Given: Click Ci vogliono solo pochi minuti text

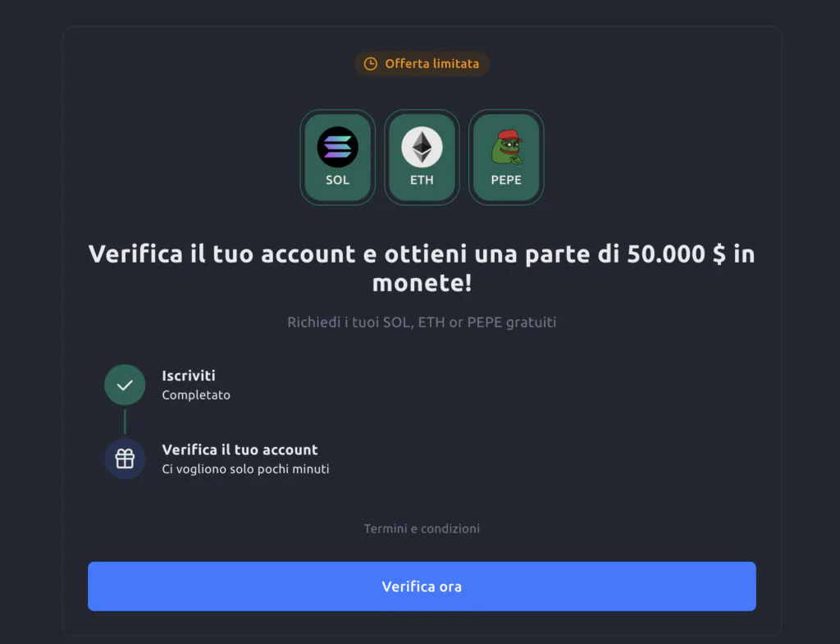Looking at the screenshot, I should 245,468.
